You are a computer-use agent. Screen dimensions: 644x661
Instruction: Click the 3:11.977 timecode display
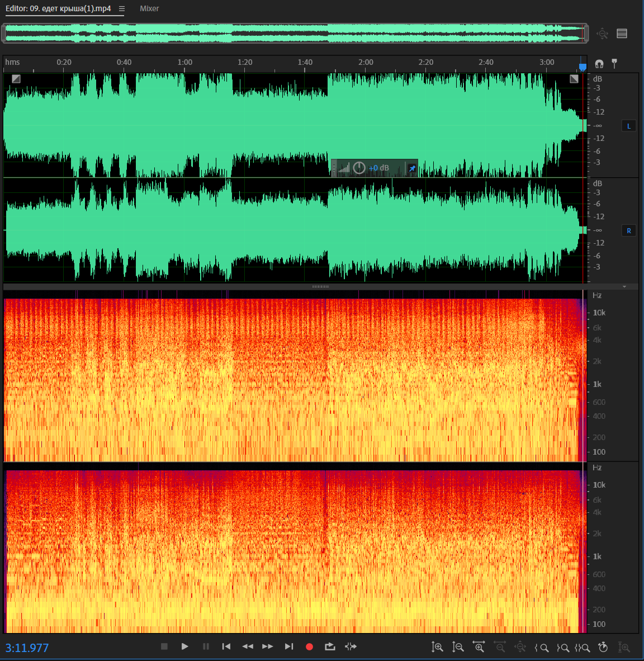(x=27, y=648)
